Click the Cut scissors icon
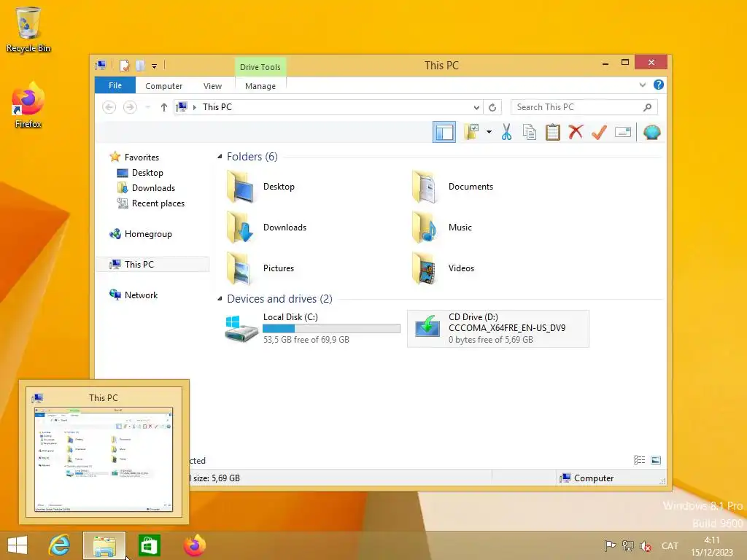Viewport: 747px width, 560px height. [506, 132]
